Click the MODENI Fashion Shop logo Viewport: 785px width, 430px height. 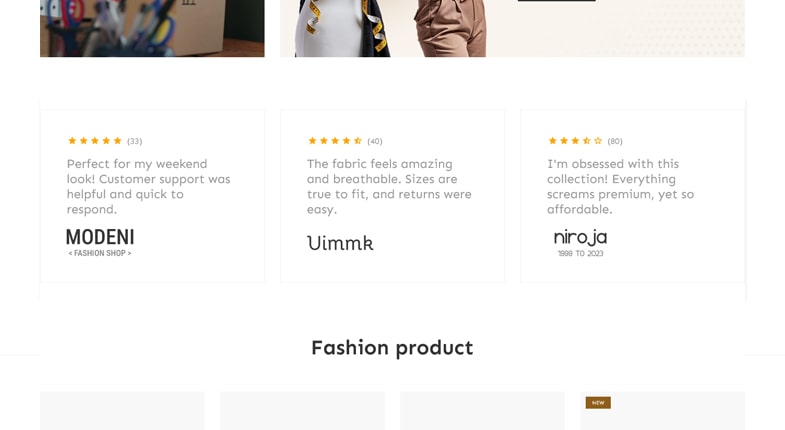click(100, 242)
